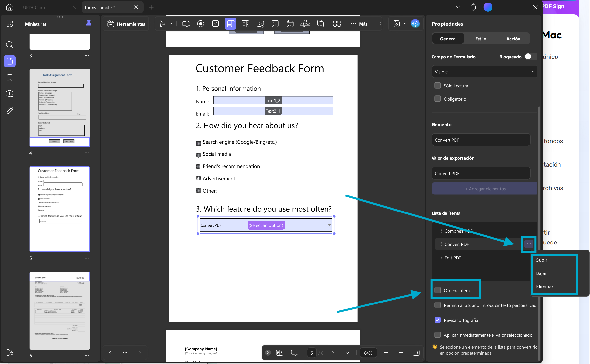Select the signature field tool
Image resolution: width=590 pixels, height=364 pixels.
click(305, 24)
